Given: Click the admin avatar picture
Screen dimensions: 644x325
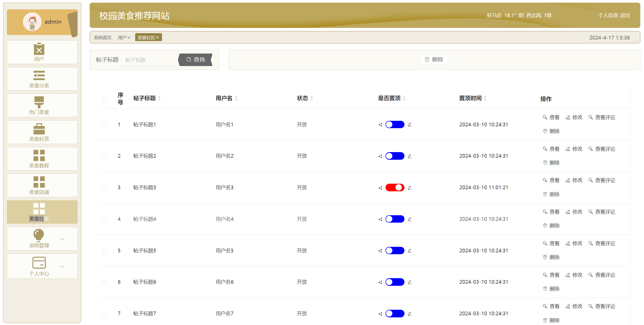Looking at the screenshot, I should pyautogui.click(x=32, y=22).
